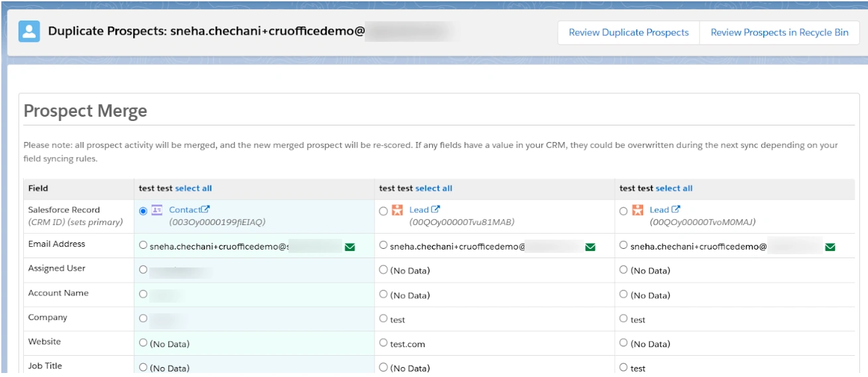Viewport: 868px width, 377px height.
Task: Choose Website test.com radio button
Action: (383, 343)
